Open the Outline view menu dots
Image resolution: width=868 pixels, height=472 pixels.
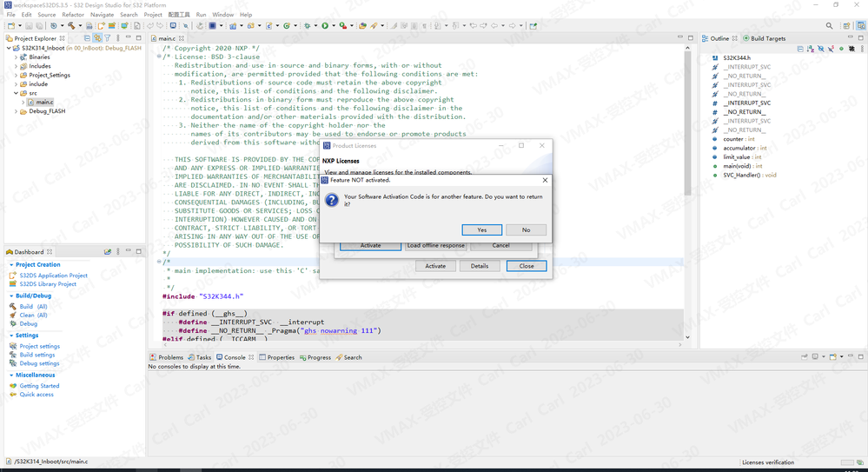pos(862,49)
